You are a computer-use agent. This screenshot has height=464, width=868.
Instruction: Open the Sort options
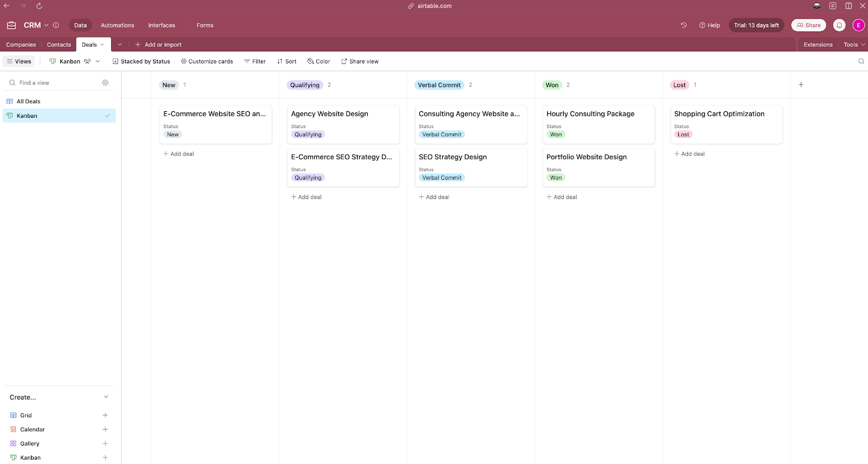(x=286, y=61)
